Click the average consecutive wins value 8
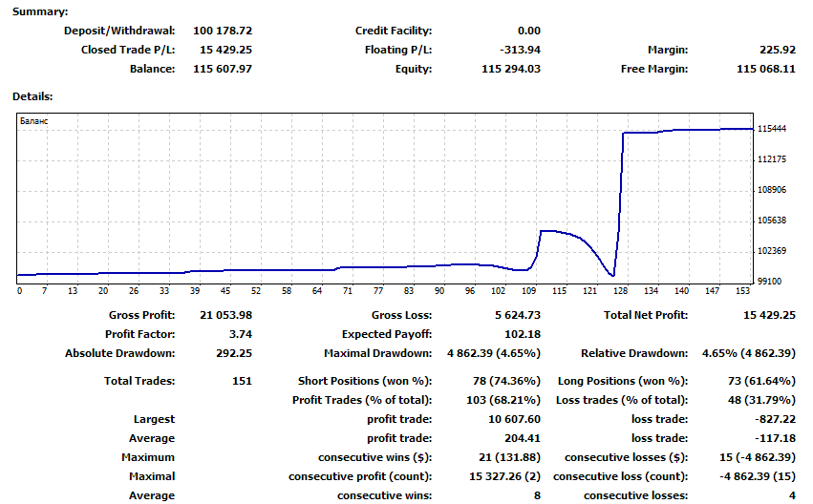The image size is (813, 504). pos(537,495)
